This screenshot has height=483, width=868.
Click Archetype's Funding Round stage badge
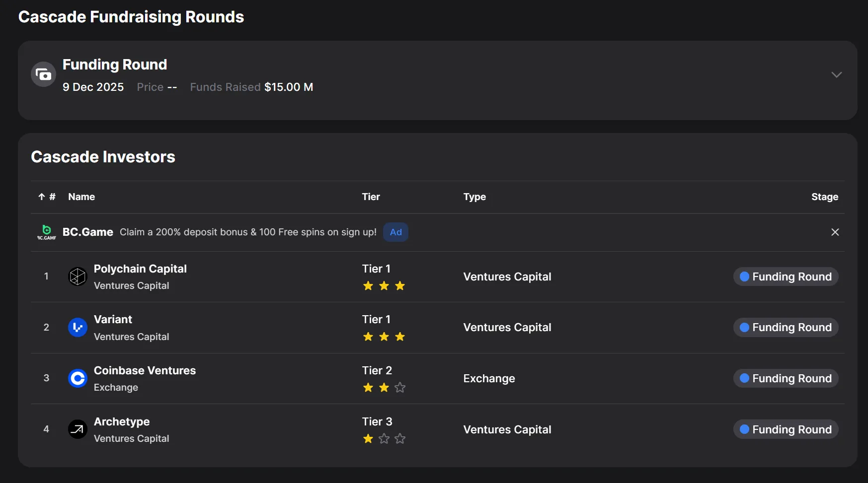pyautogui.click(x=786, y=429)
